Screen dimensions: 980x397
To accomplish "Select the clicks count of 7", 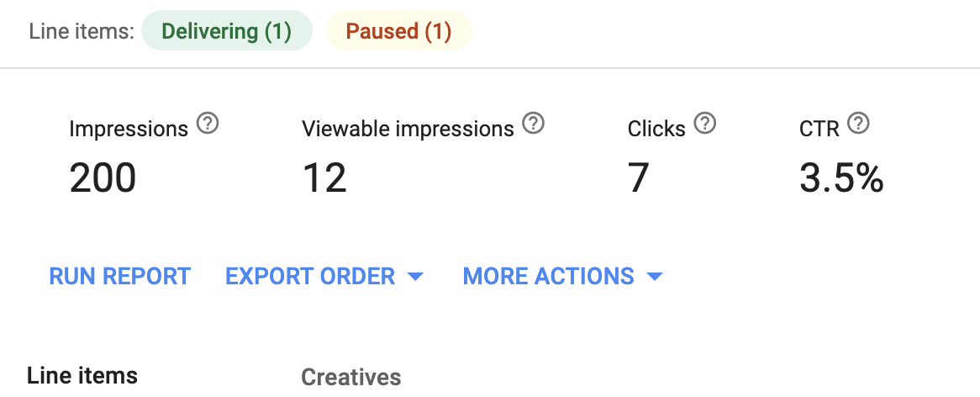I will coord(638,177).
